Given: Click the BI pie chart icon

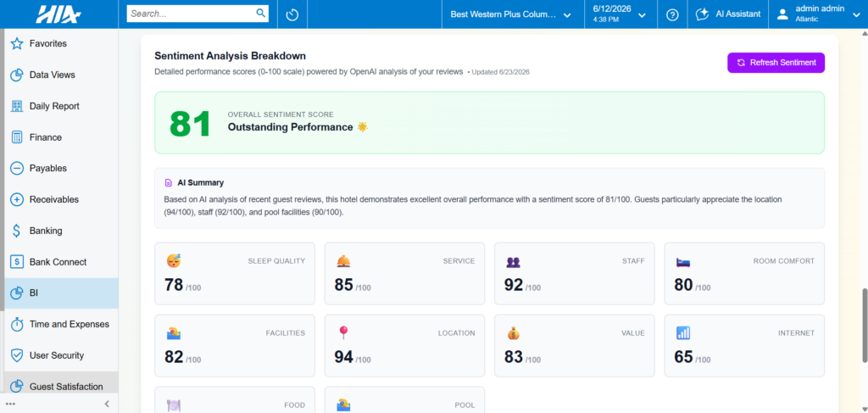Looking at the screenshot, I should [x=17, y=293].
